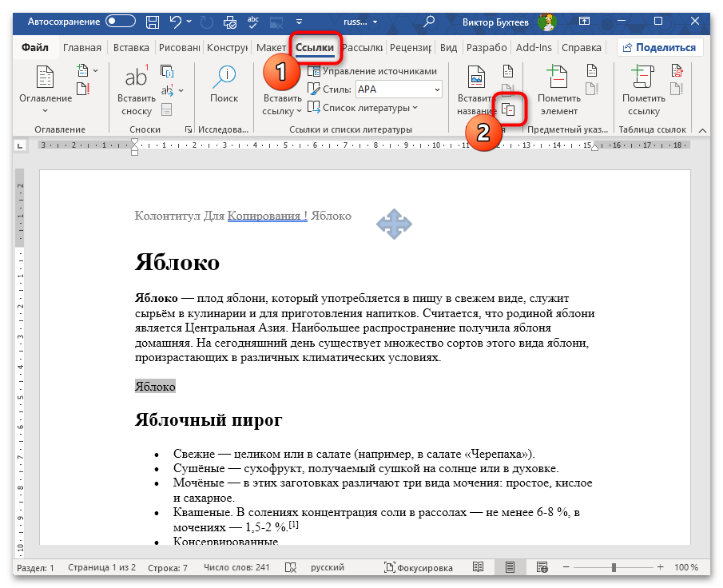Switch to the Вставка tab
The height and width of the screenshot is (588, 723).
tap(131, 47)
